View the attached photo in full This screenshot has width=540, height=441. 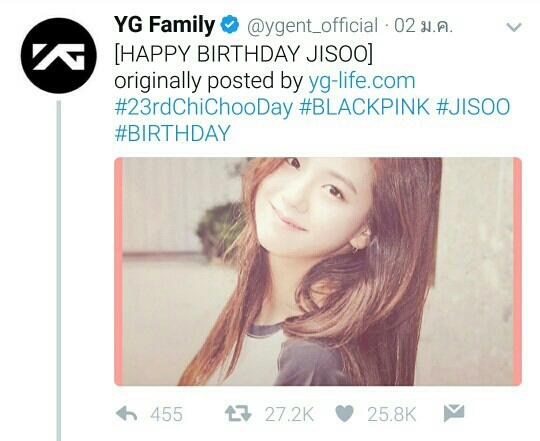point(318,271)
